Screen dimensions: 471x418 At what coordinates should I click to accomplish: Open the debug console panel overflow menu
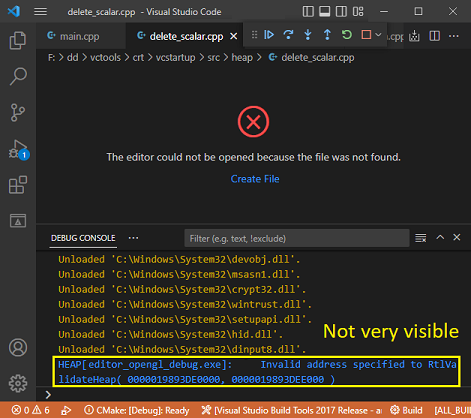[x=133, y=238]
